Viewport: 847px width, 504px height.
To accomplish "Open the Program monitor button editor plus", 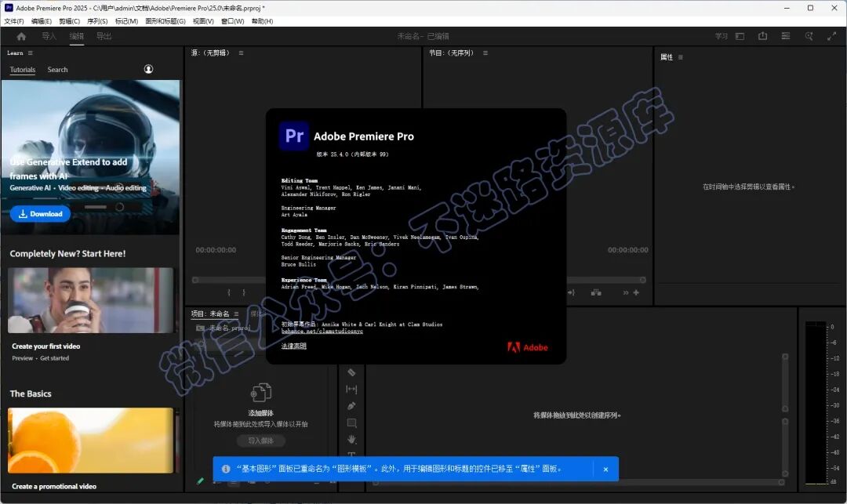I will click(636, 292).
